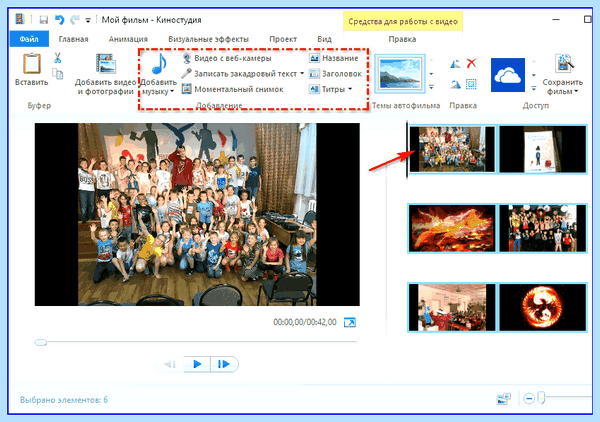Click the preview video of children group
Viewport: 600px width, 422px height.
pos(197,214)
